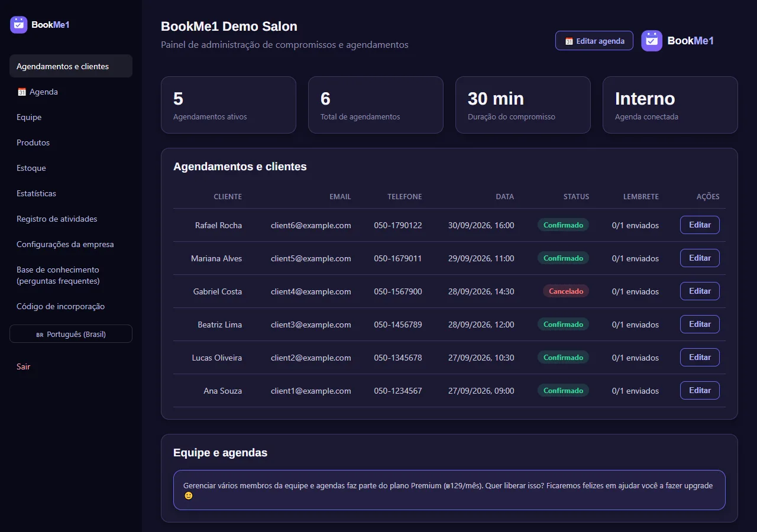
Task: Go to the Equipe section
Action: tap(71, 117)
